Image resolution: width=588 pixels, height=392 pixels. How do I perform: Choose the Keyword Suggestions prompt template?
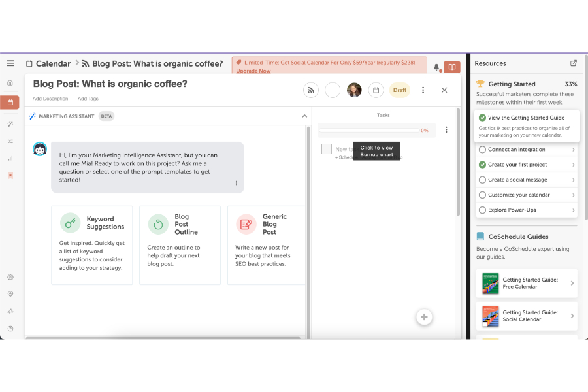click(92, 246)
